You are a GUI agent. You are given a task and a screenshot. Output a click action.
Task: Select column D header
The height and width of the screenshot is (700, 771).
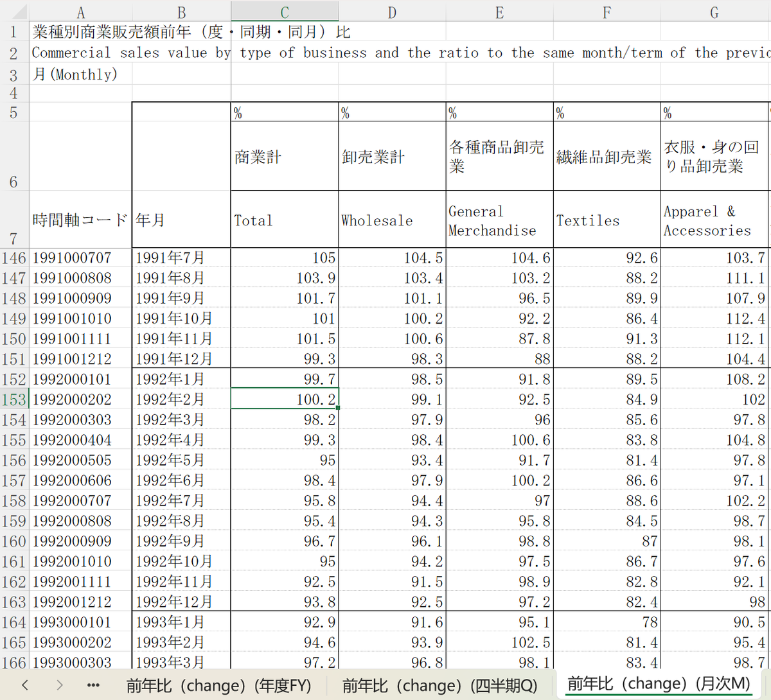(392, 12)
